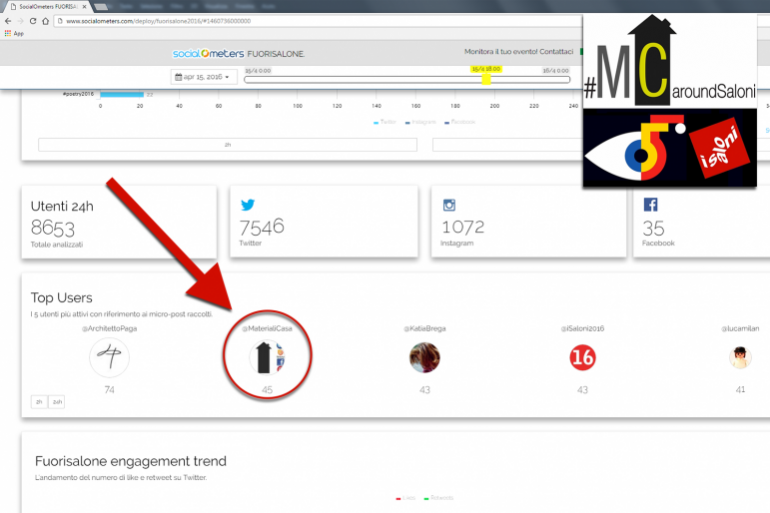Click the yellow timeline slider handle

486,79
